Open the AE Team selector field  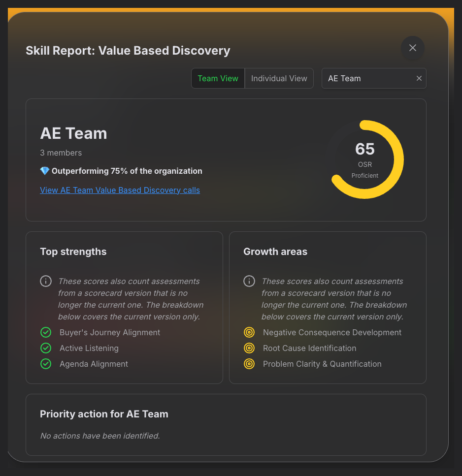click(374, 78)
